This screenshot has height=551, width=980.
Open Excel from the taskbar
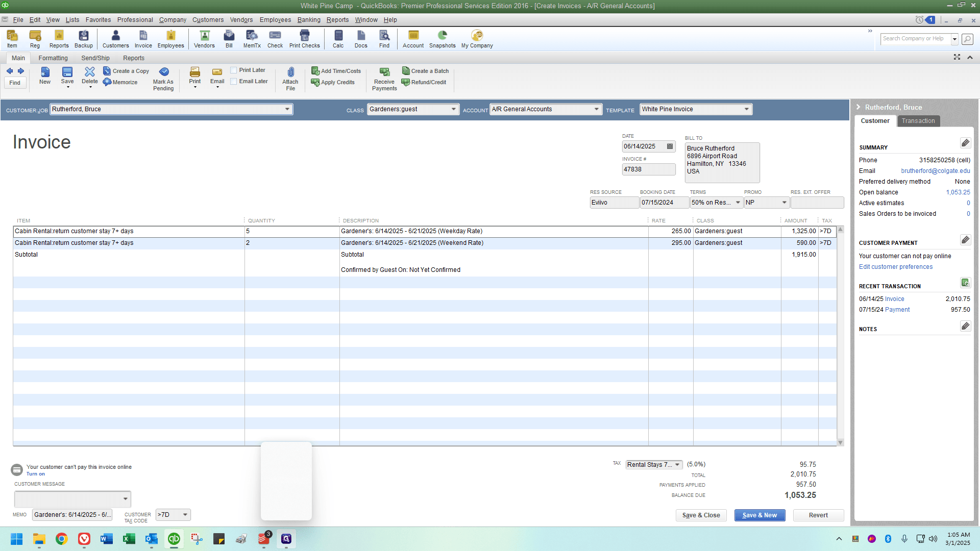tap(129, 539)
